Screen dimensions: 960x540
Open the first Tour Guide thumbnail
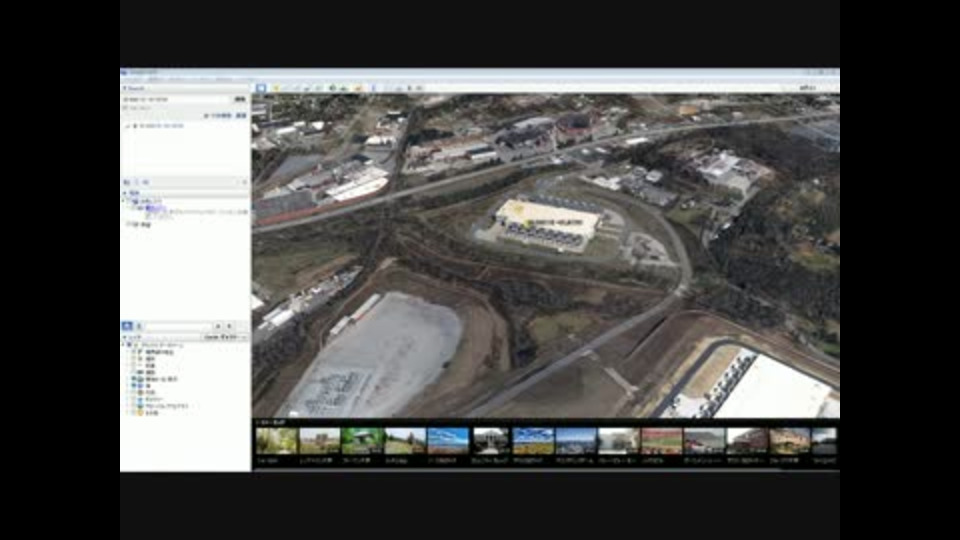[x=276, y=441]
